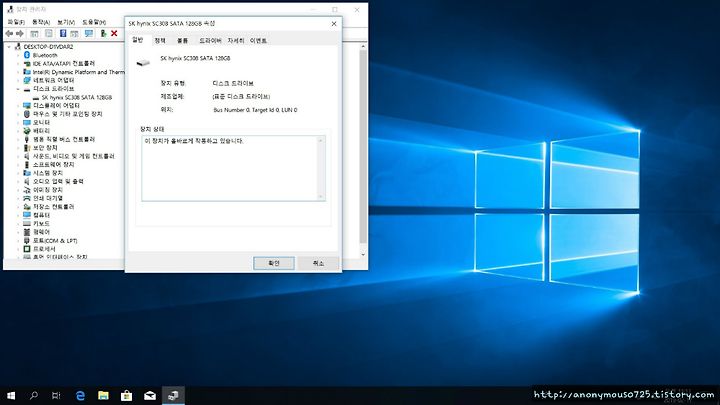This screenshot has width=720, height=405.
Task: Expand the 저장소 컨트롤러 category
Action: (x=18, y=207)
